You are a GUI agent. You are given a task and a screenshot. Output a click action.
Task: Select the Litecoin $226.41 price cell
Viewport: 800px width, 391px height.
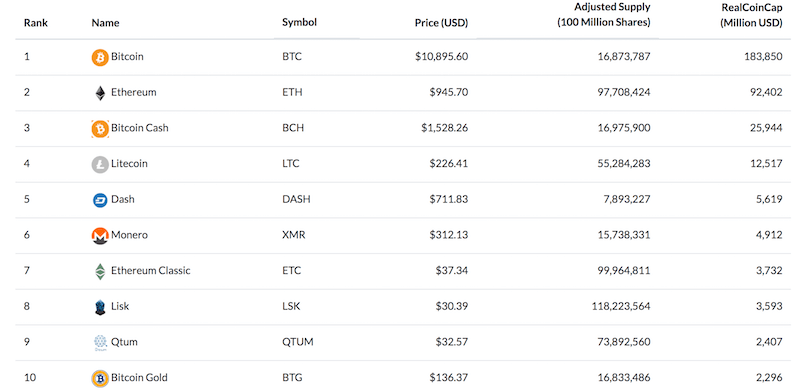click(x=448, y=164)
